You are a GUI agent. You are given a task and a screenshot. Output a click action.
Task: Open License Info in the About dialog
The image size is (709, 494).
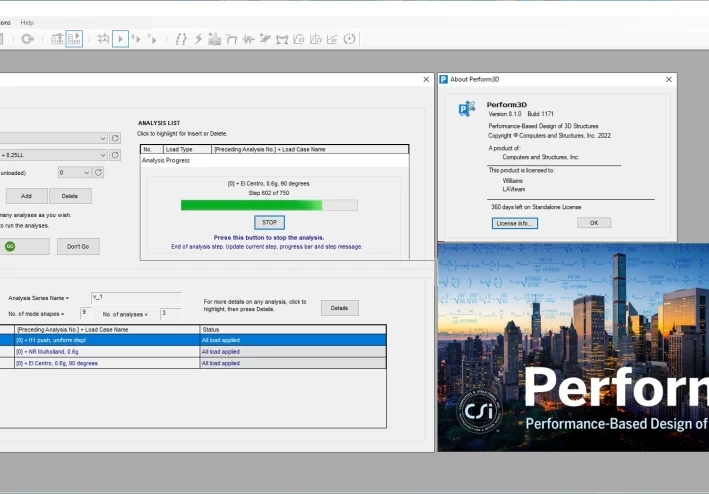(x=515, y=223)
